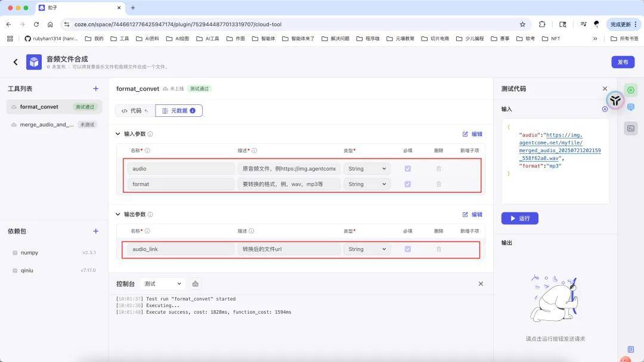The height and width of the screenshot is (362, 644).
Task: Delete the audio parameter row
Action: [x=439, y=169]
